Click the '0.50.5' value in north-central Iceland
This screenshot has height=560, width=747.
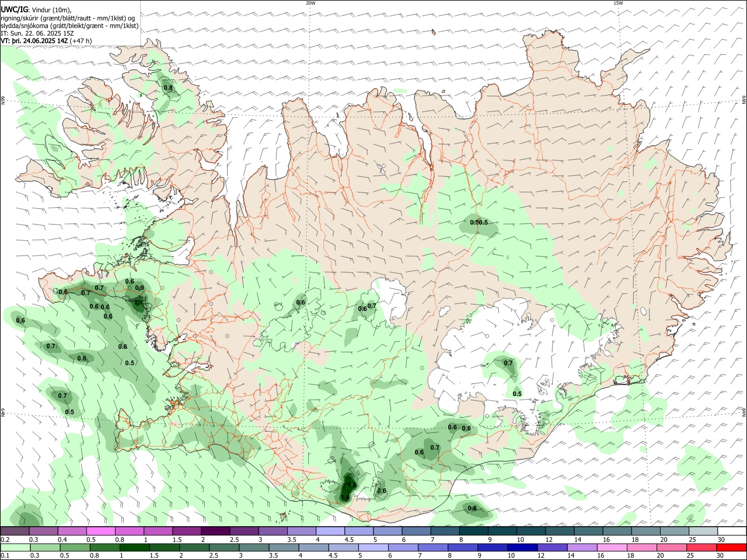(479, 222)
